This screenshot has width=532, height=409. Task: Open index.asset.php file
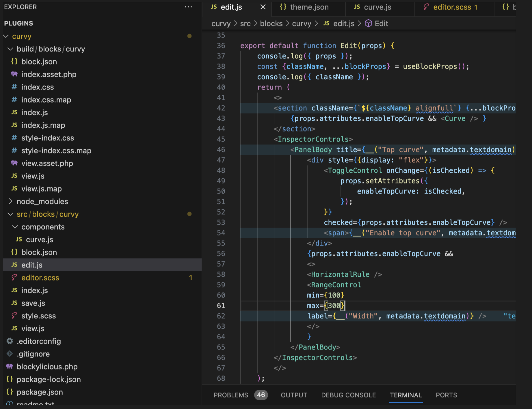click(x=102, y=74)
